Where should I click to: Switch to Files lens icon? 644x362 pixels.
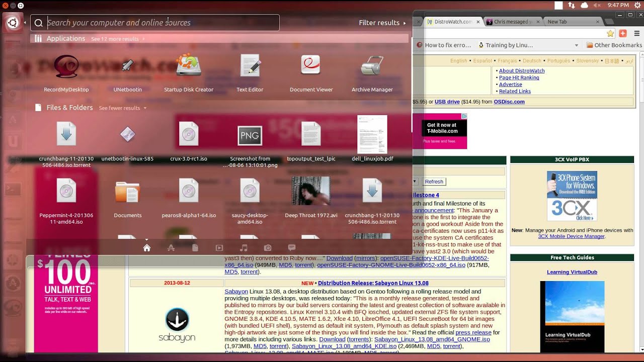[x=195, y=248]
